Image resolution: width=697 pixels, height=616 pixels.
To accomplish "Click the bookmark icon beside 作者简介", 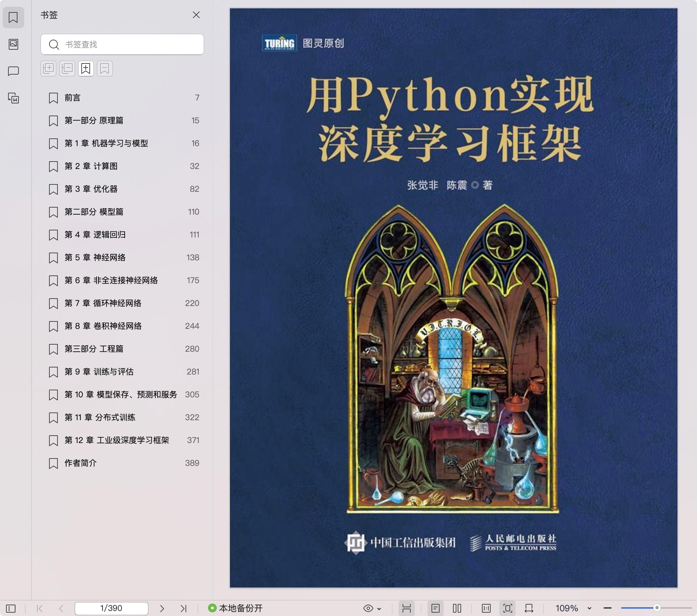I will pyautogui.click(x=53, y=464).
